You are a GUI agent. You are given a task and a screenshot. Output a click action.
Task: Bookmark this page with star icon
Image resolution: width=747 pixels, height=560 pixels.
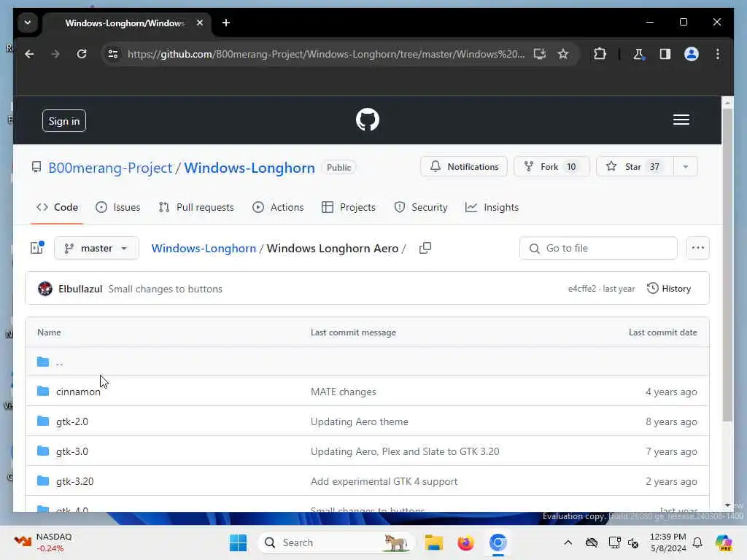click(563, 54)
